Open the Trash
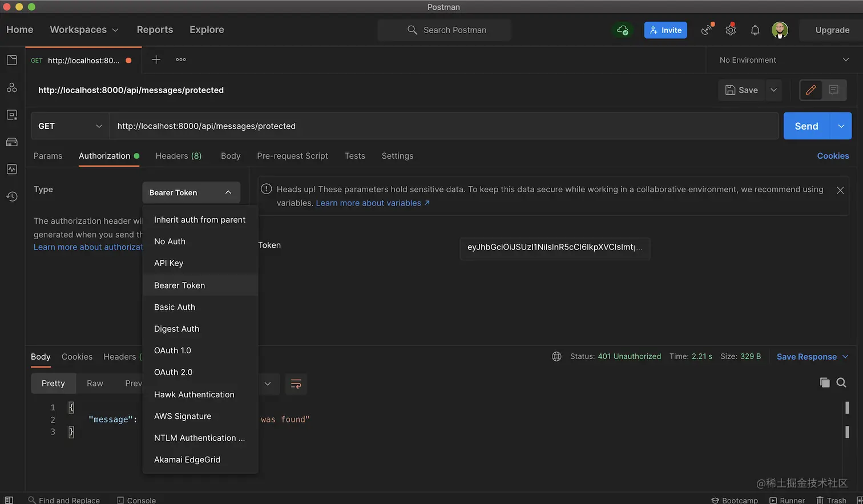The width and height of the screenshot is (863, 504). click(x=832, y=500)
